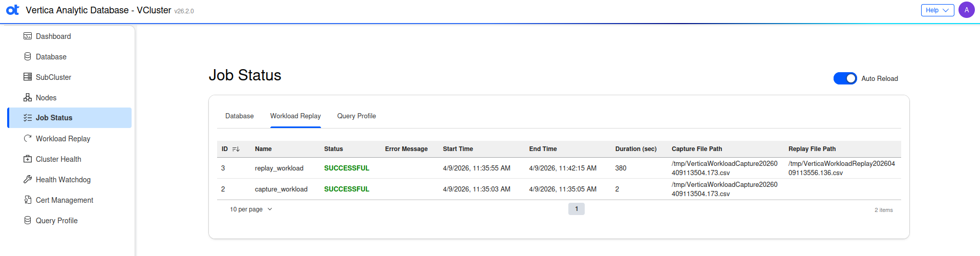Click the Job Status checklist icon
Screen dimensions: 980x256
pos(28,118)
